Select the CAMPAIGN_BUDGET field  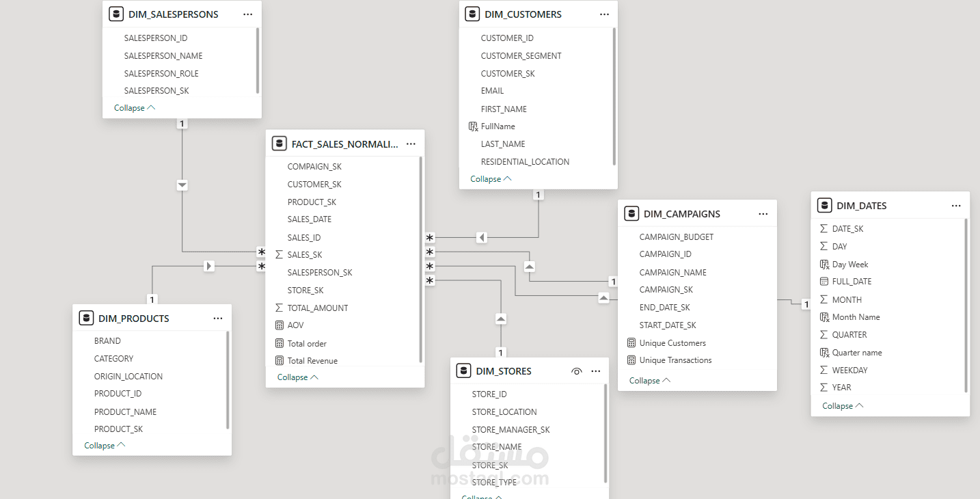676,237
